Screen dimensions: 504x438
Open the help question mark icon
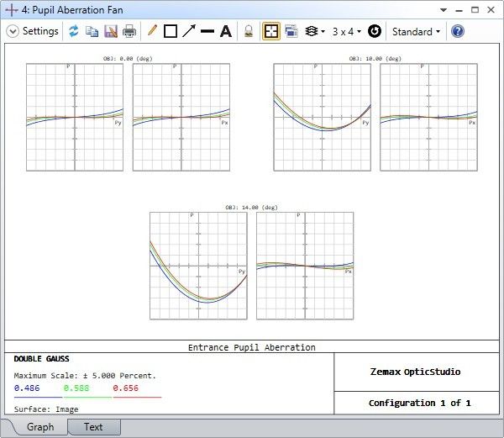click(x=458, y=31)
